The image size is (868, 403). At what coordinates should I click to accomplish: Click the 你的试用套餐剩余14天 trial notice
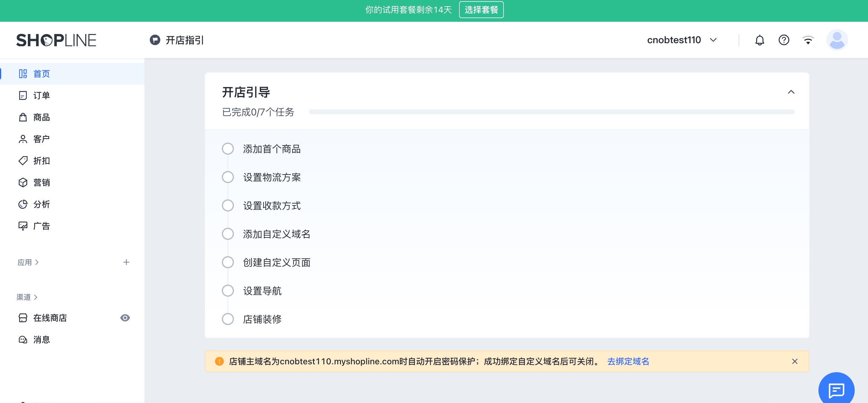[408, 10]
